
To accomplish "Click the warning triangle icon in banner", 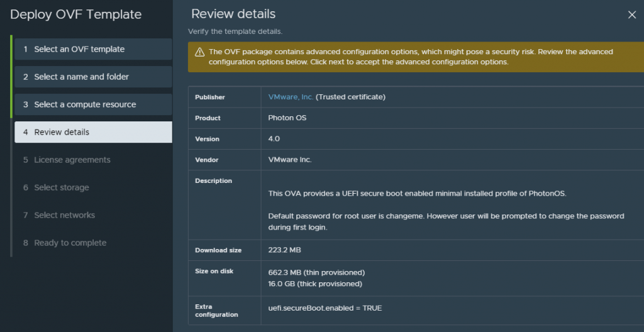I will (x=199, y=52).
